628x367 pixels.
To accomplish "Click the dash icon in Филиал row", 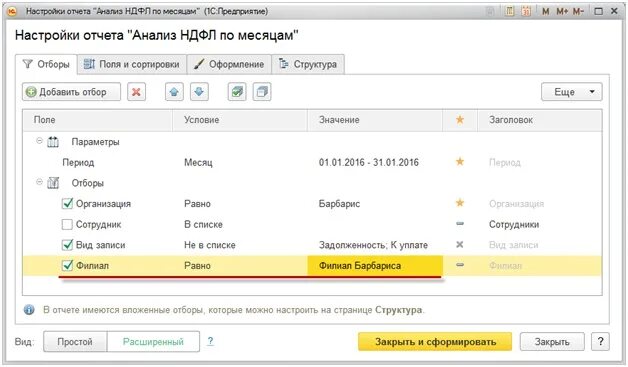I will click(x=460, y=265).
